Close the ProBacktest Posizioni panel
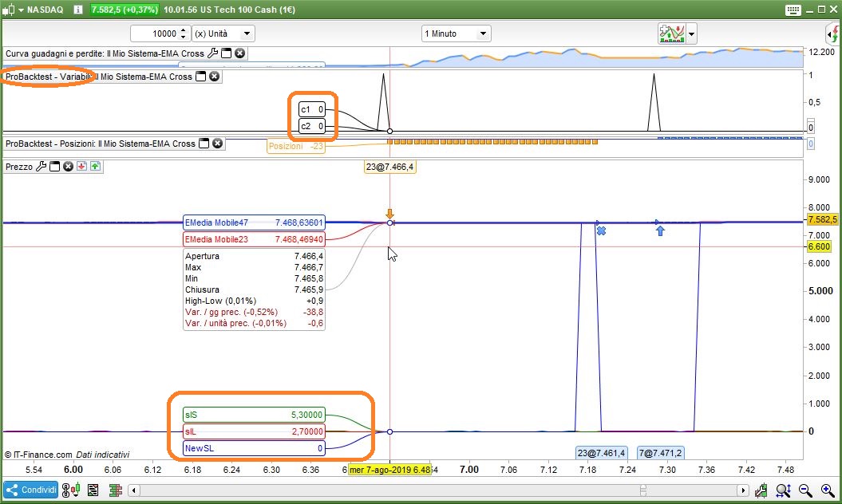 click(216, 144)
